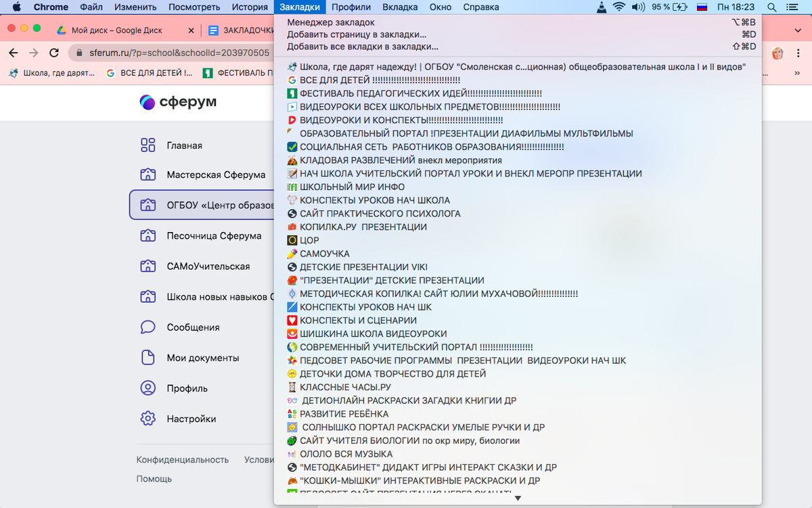Open bookmark ШКОЛЬНЫЙ МИР ИНФО

click(x=518, y=187)
